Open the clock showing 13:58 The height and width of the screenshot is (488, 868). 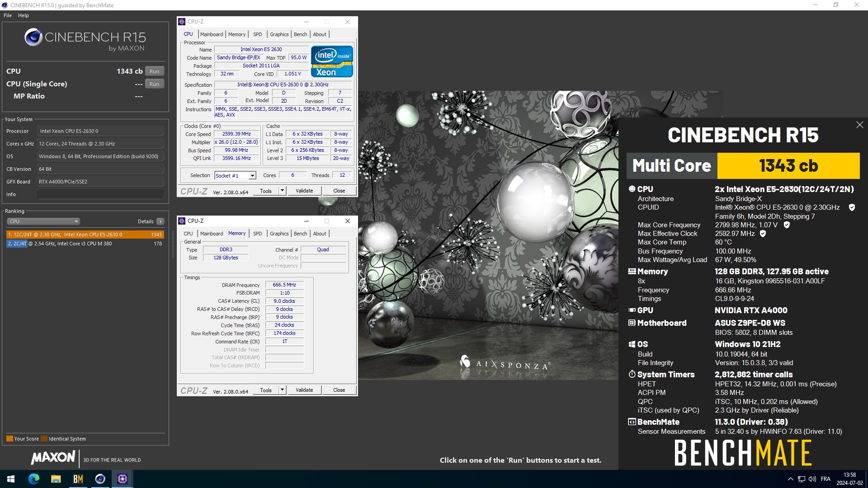click(x=849, y=479)
